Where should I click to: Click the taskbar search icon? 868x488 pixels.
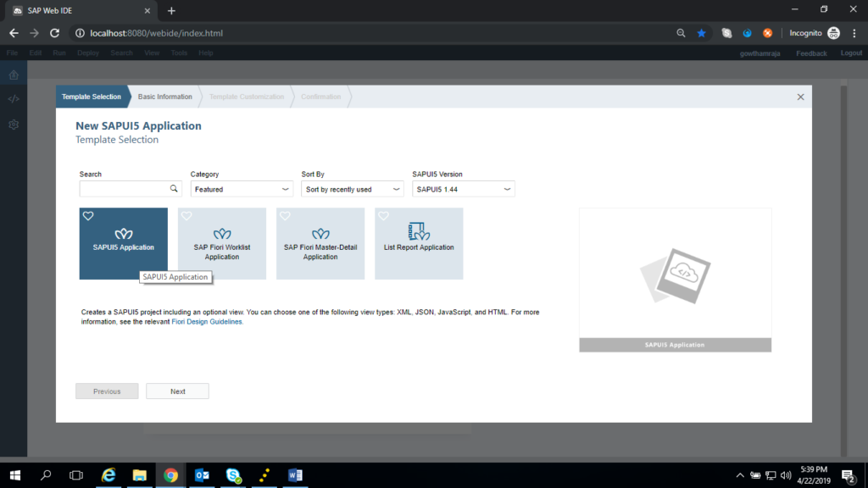click(46, 475)
